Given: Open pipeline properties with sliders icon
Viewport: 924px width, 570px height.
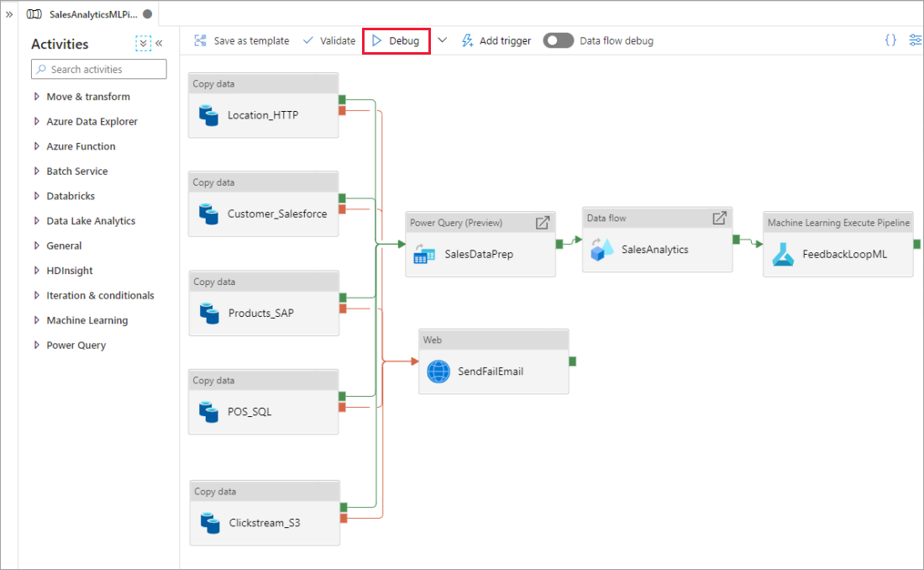Looking at the screenshot, I should pos(915,40).
